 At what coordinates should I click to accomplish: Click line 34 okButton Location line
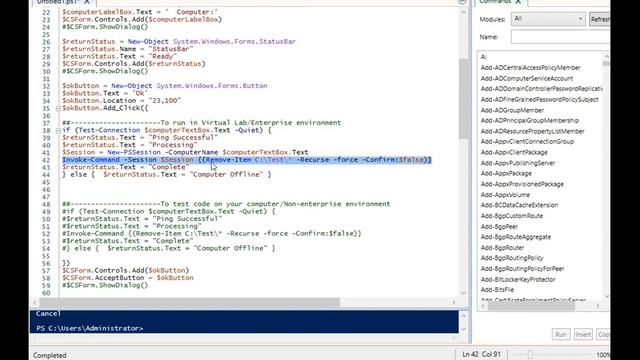(x=121, y=100)
